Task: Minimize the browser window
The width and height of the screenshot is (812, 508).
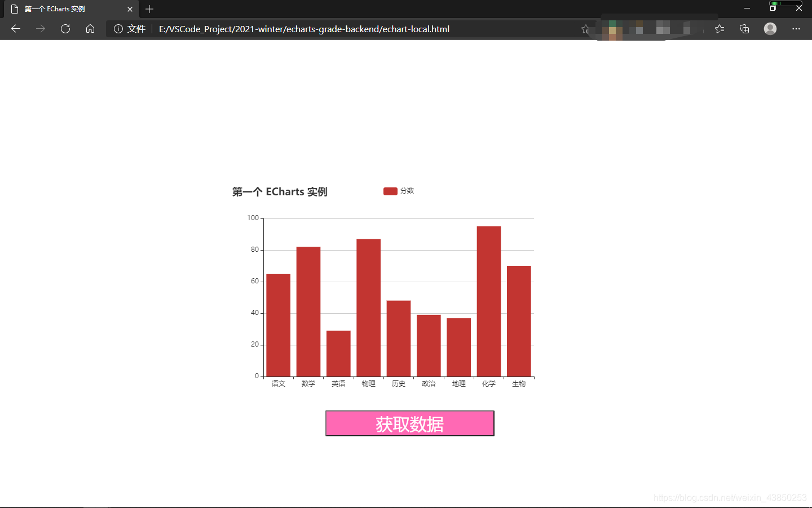Action: coord(747,8)
